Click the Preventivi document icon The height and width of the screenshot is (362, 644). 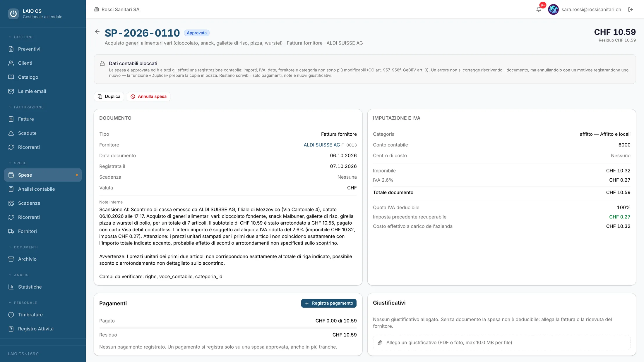click(x=11, y=49)
